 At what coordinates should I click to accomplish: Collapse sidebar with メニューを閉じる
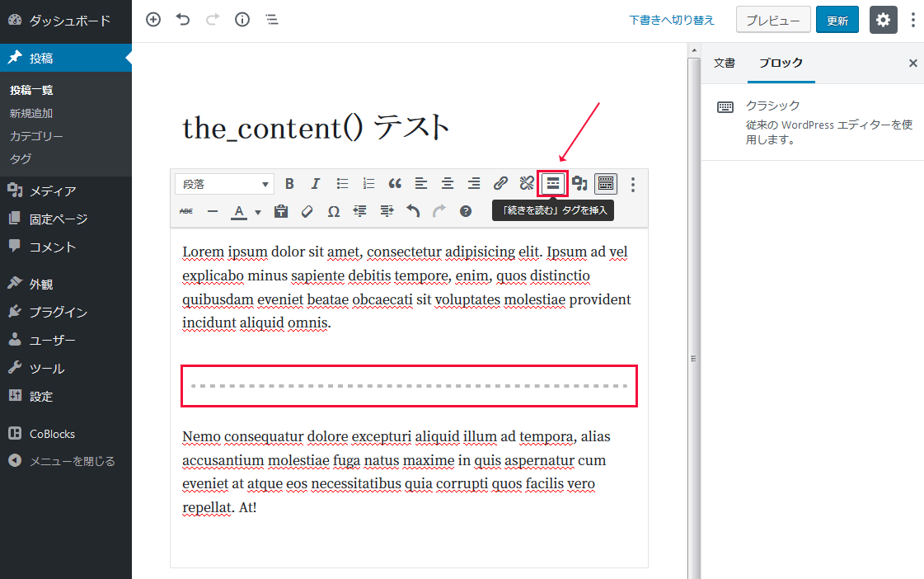pyautogui.click(x=66, y=461)
